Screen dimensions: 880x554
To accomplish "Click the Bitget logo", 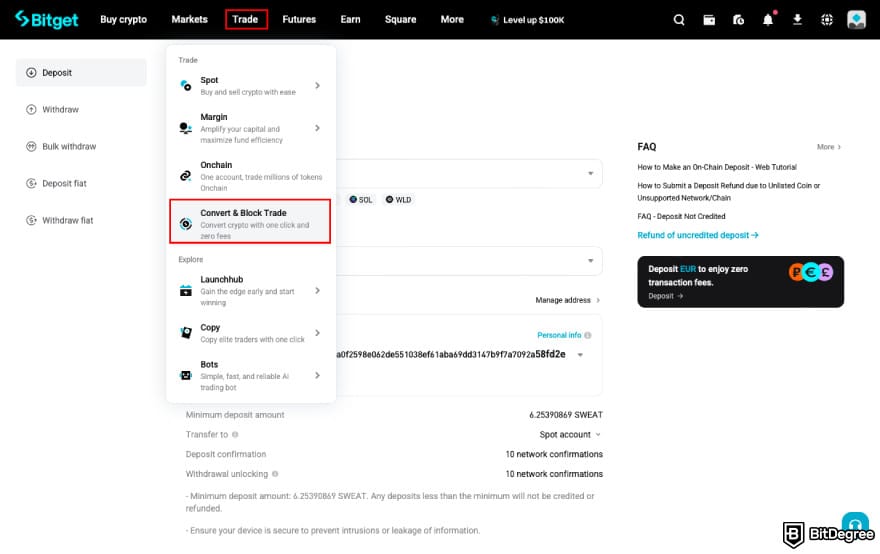I will [x=47, y=20].
